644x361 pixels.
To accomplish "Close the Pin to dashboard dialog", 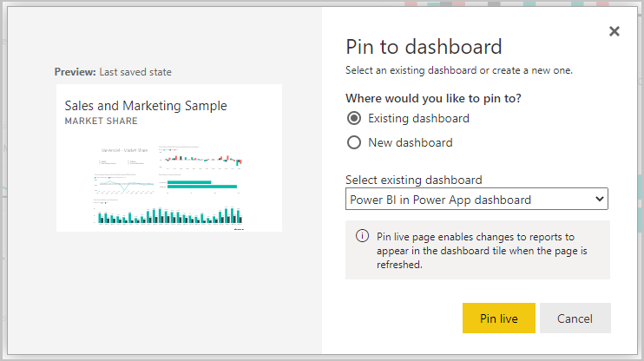I will (x=614, y=31).
